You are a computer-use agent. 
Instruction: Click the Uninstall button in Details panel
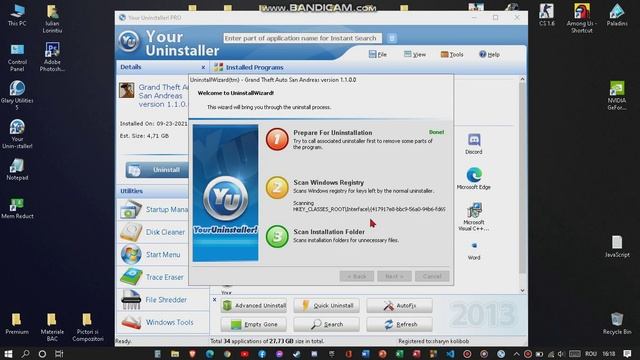[x=157, y=170]
